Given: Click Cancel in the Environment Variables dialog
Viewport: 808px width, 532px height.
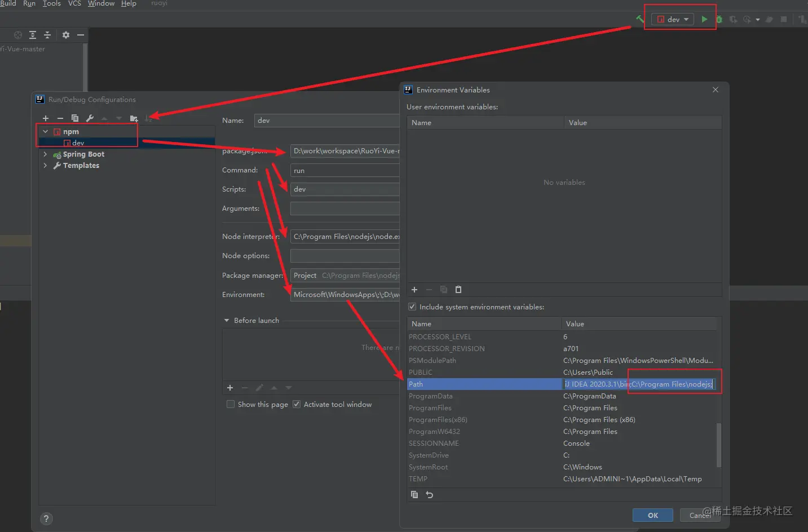Looking at the screenshot, I should coord(700,515).
